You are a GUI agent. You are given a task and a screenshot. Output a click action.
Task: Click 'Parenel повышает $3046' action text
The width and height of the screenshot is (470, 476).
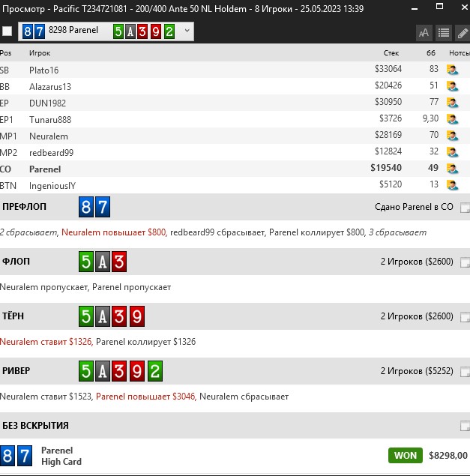click(146, 397)
